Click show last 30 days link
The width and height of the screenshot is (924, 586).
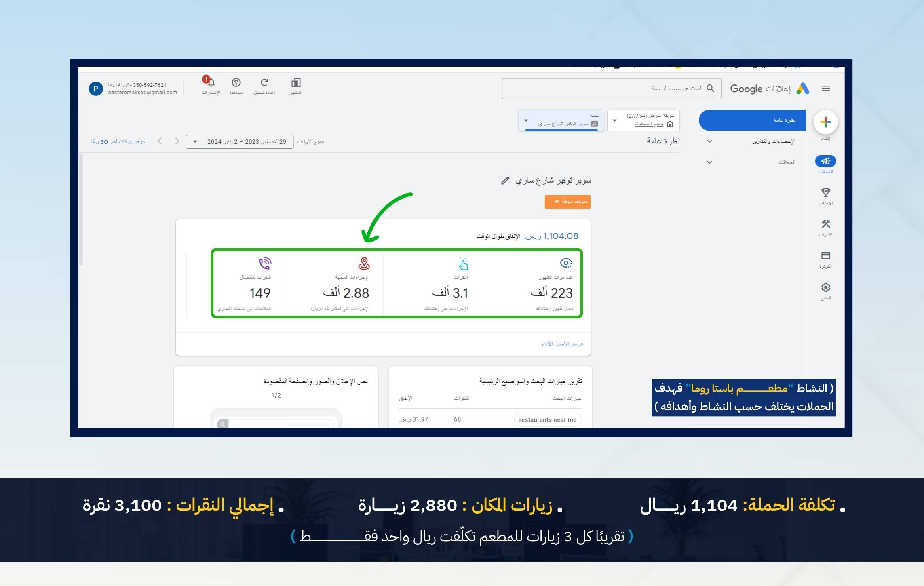tap(118, 142)
